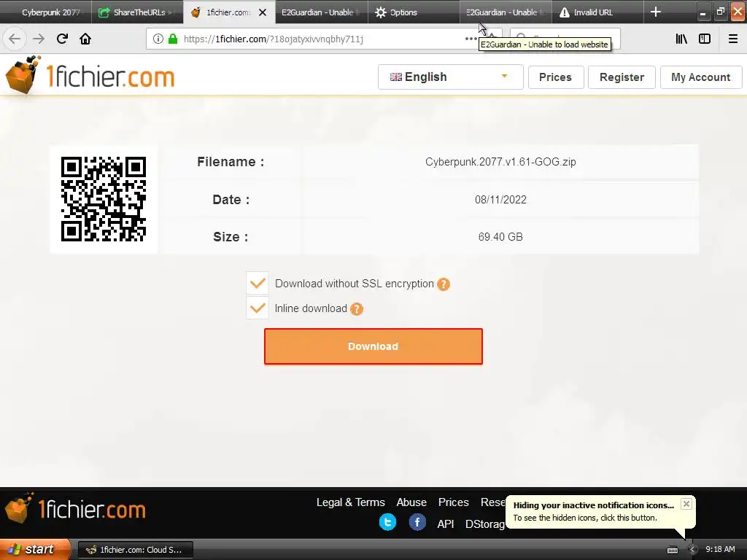
Task: Open the API footer link
Action: point(446,524)
